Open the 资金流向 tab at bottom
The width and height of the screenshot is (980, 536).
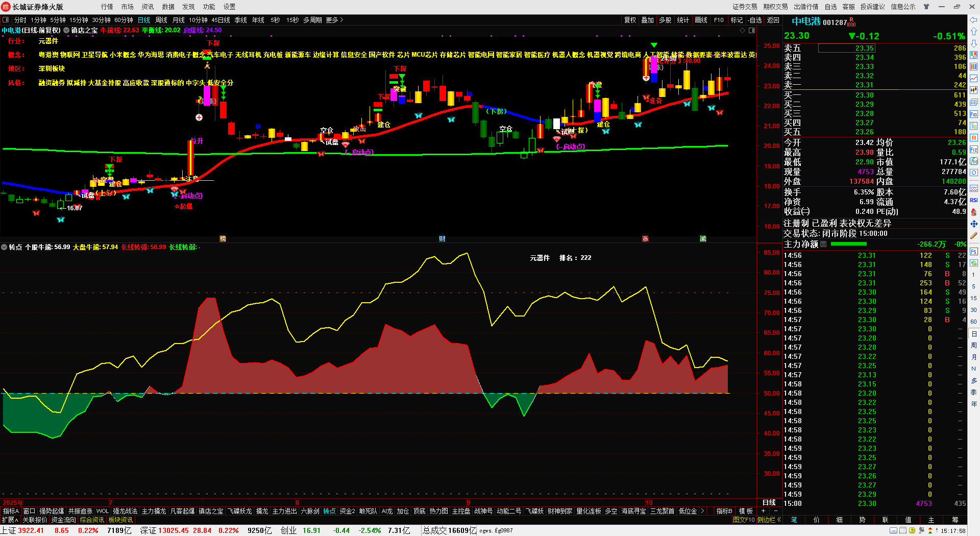(64, 520)
